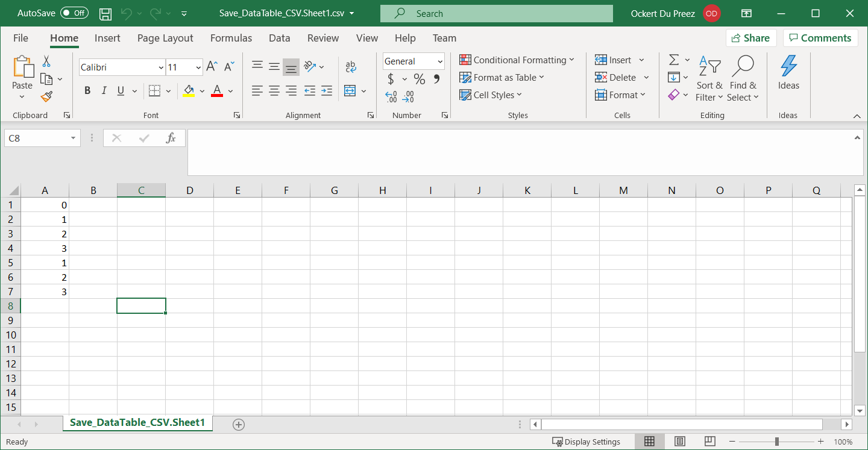The image size is (868, 450).
Task: Open the Name Box dropdown arrow
Action: point(73,138)
